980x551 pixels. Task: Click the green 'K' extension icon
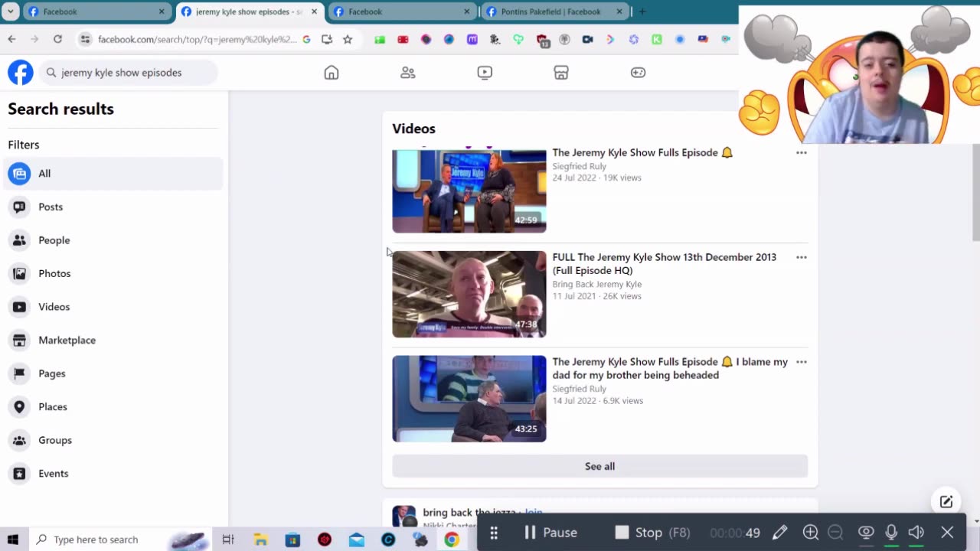(x=657, y=39)
